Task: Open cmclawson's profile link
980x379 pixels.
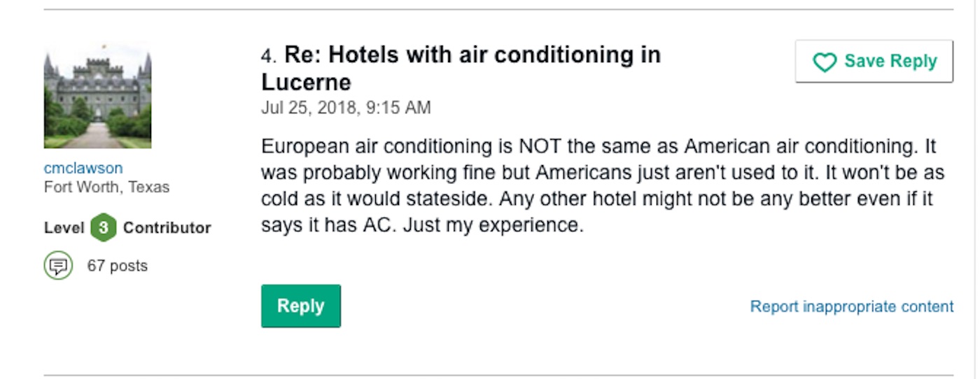Action: click(x=83, y=169)
